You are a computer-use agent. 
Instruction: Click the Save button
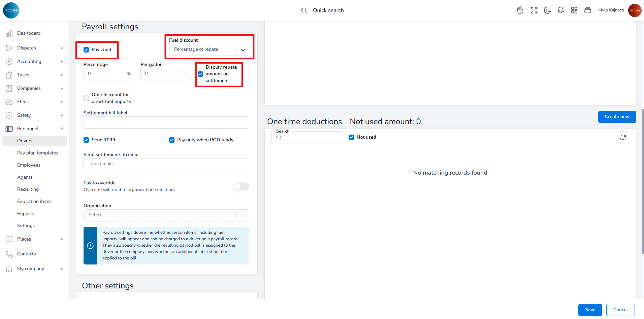(590, 310)
